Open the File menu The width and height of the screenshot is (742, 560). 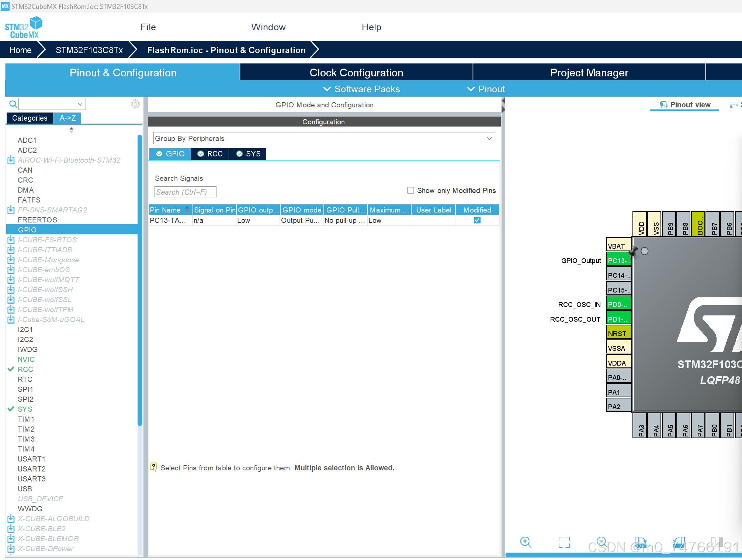click(148, 27)
